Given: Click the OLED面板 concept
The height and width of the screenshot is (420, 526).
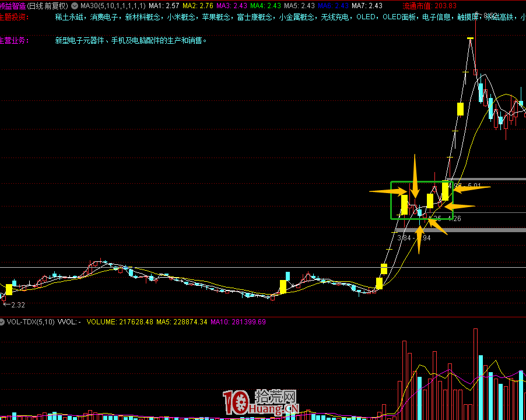Looking at the screenshot, I should (399, 17).
